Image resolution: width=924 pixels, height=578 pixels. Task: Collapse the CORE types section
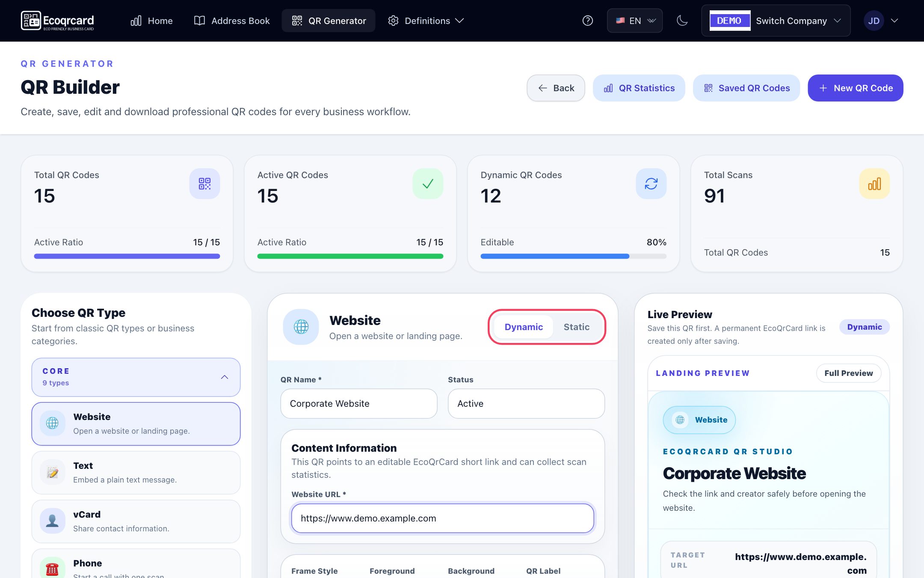(136, 377)
